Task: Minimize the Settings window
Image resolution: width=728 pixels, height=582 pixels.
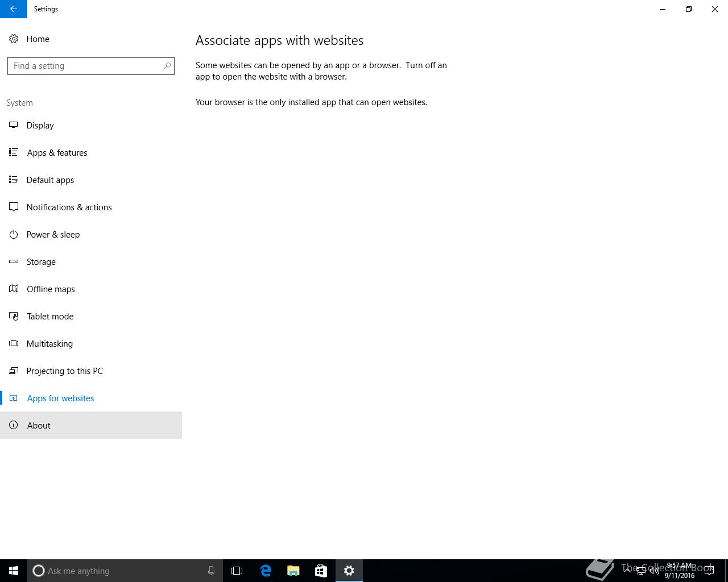Action: pyautogui.click(x=663, y=9)
